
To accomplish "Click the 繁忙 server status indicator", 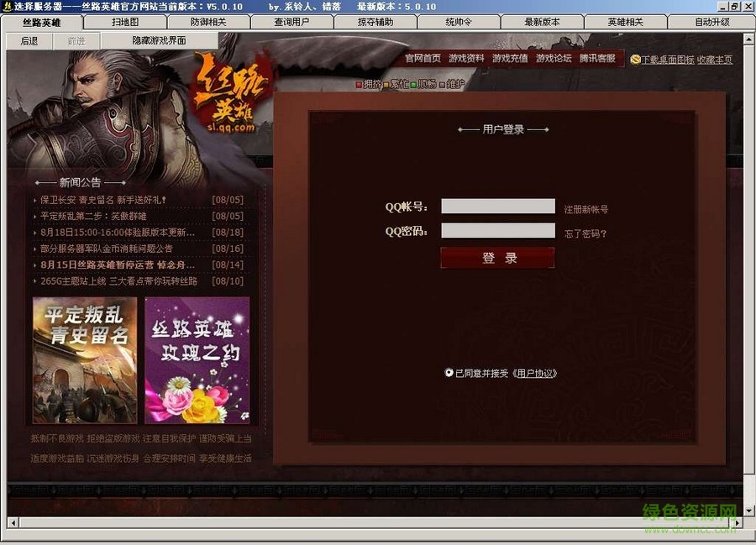I will click(388, 84).
